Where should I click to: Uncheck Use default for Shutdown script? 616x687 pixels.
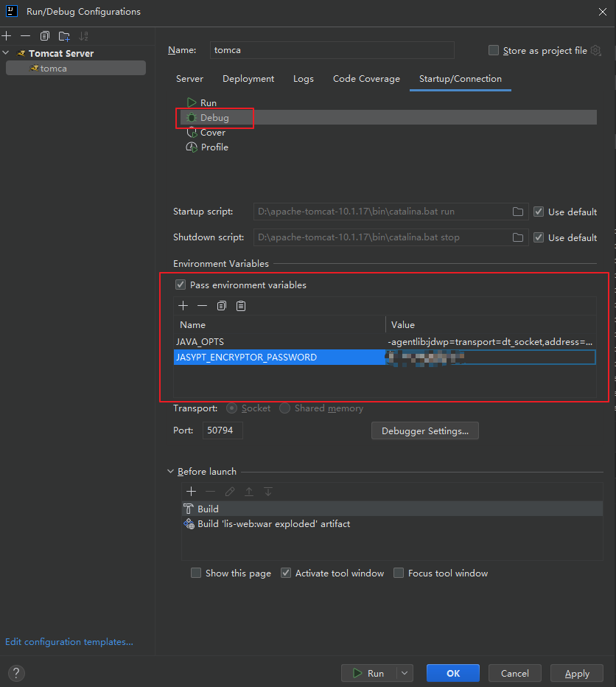(539, 237)
